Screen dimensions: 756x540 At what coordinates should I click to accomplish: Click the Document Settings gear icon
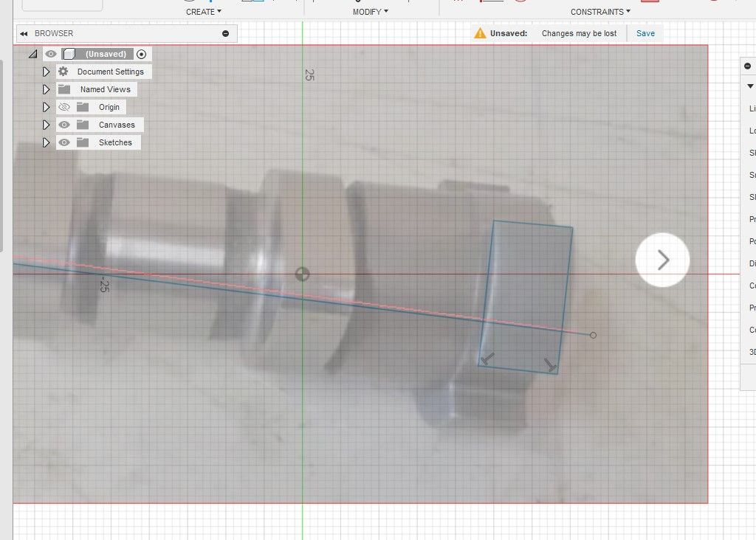[x=63, y=72]
